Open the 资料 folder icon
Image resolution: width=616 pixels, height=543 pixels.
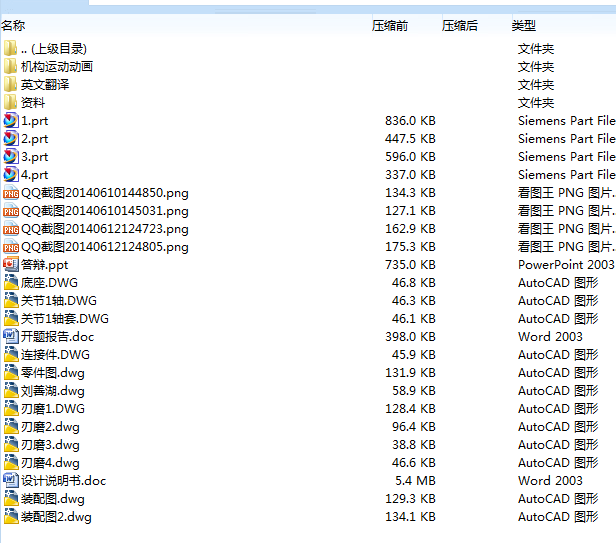11,103
